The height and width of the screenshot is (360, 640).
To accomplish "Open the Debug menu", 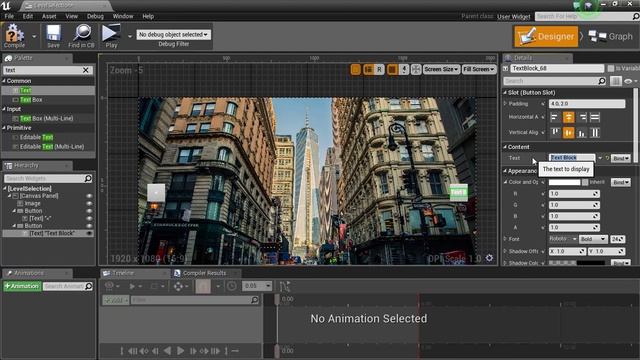I will coord(95,16).
